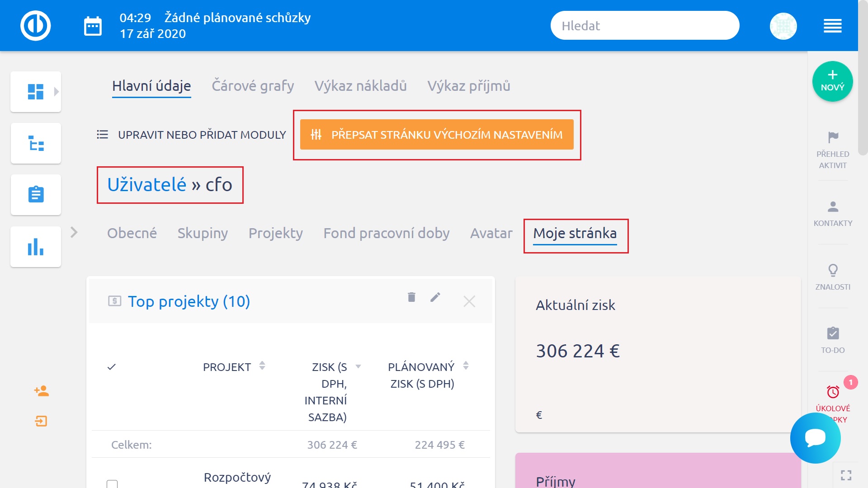
Task: Open the project tree sidebar icon
Action: [x=36, y=144]
